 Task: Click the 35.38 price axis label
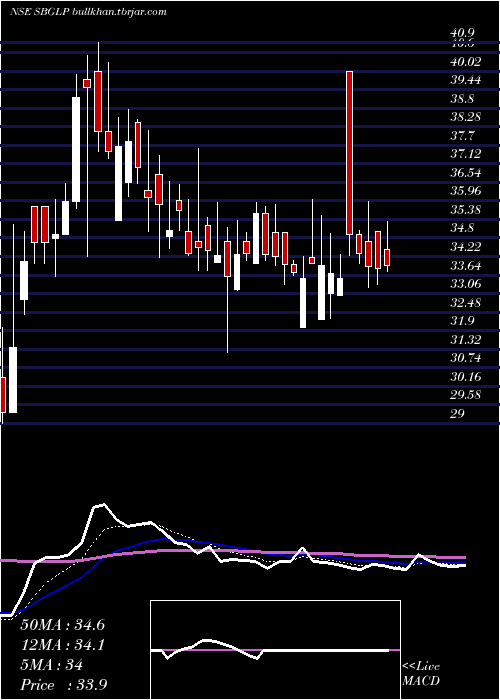pyautogui.click(x=465, y=210)
